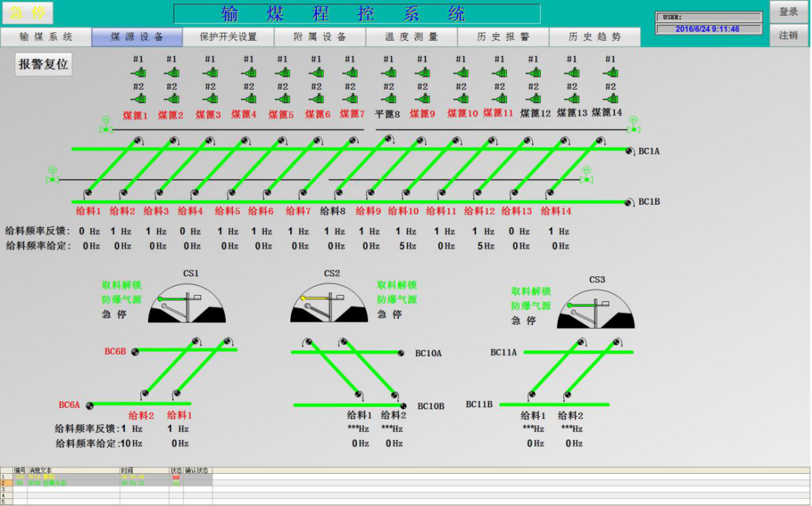Select the #1 motor icon above 煤篦5
Image resolution: width=812 pixels, height=506 pixels.
click(x=282, y=72)
